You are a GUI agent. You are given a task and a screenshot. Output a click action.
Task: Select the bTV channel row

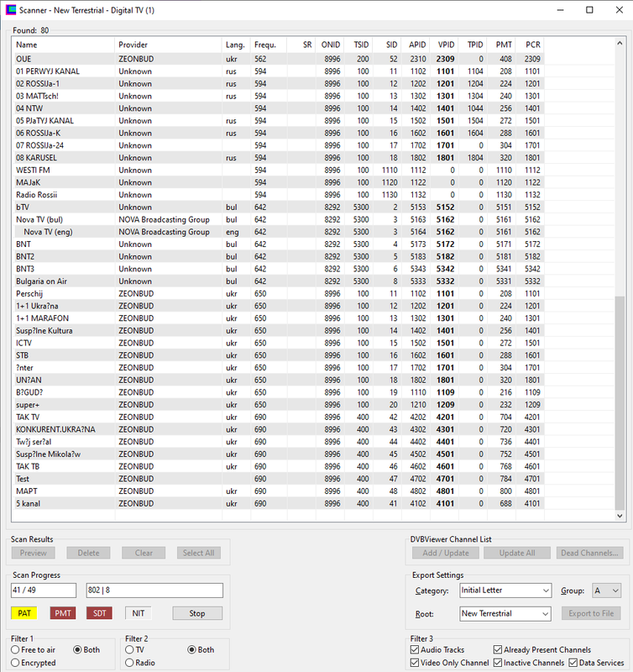tap(279, 207)
